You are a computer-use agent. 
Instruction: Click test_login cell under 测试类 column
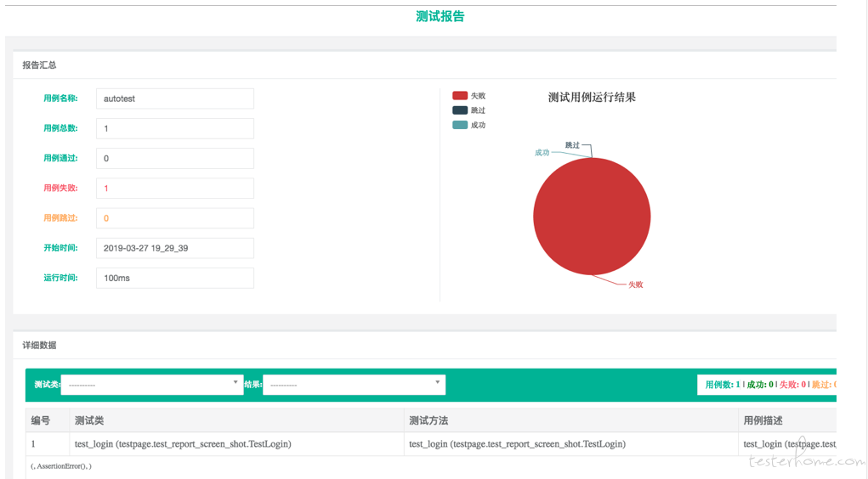pos(237,443)
